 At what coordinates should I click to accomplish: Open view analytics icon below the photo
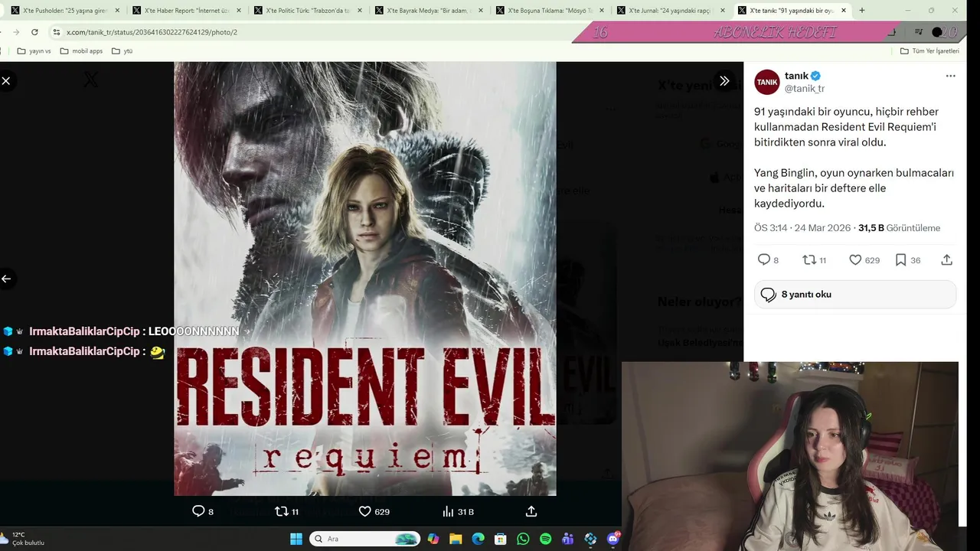tap(448, 511)
